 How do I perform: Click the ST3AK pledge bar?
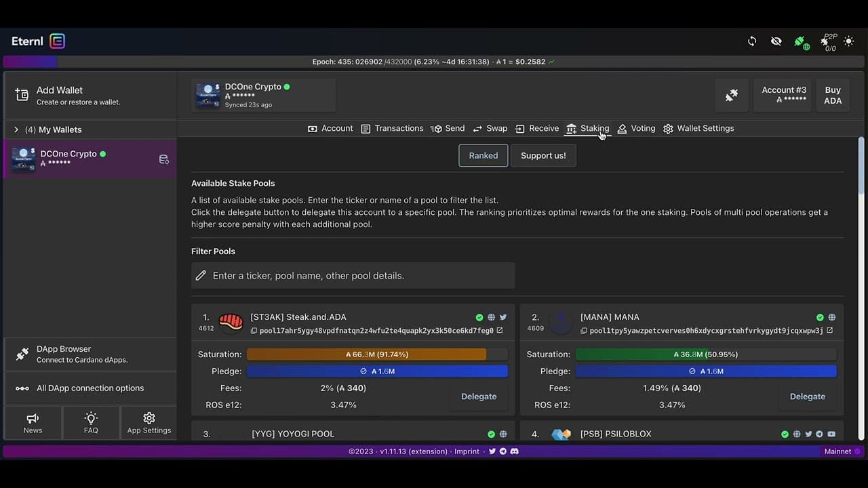pos(377,371)
